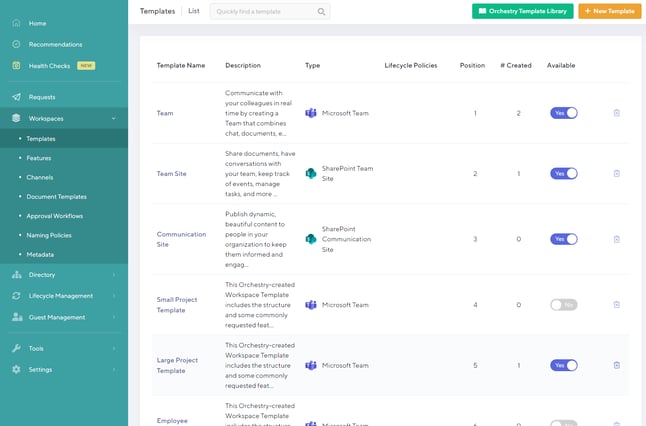Image resolution: width=646 pixels, height=426 pixels.
Task: Sort by the Position column header
Action: [x=474, y=65]
